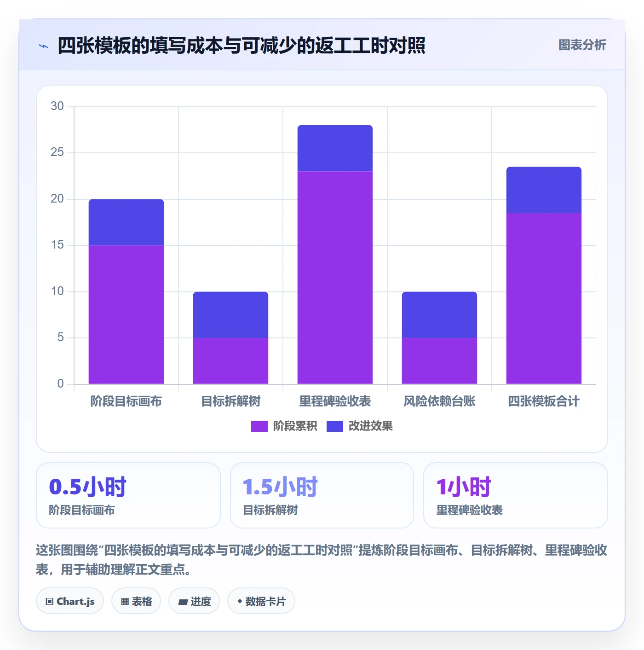Click the x-axis label 四张模板合计
Image resolution: width=644 pixels, height=650 pixels.
pyautogui.click(x=544, y=401)
